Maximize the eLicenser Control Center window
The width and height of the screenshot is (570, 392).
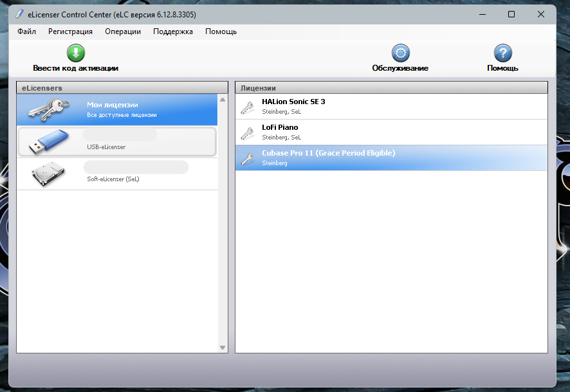point(511,14)
